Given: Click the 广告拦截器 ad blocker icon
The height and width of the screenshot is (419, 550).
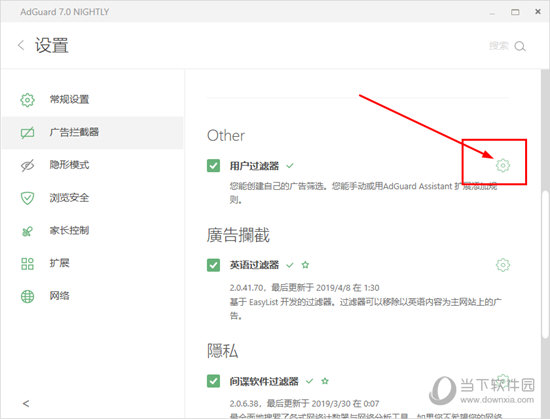Looking at the screenshot, I should coord(27,133).
